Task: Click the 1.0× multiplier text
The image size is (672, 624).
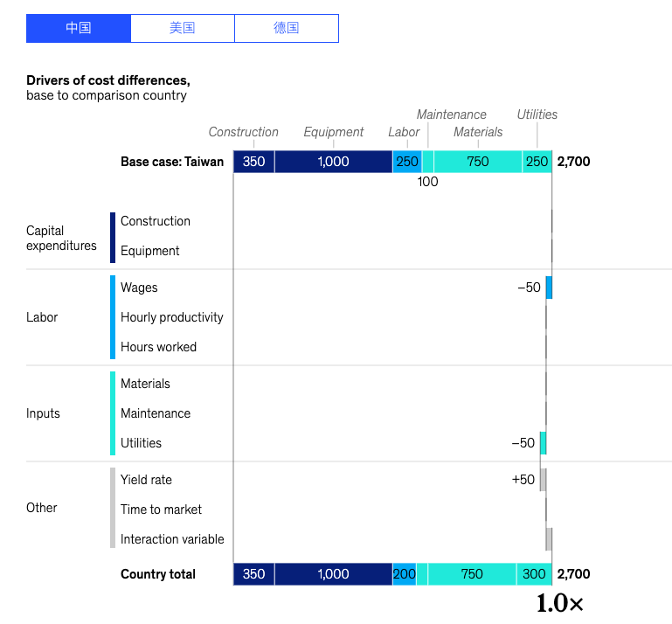Action: (x=560, y=603)
